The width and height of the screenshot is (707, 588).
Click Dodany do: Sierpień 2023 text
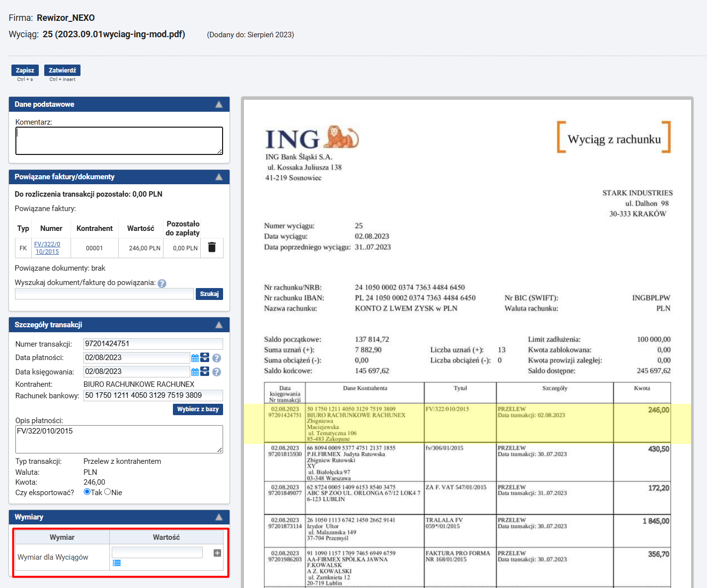[x=250, y=35]
